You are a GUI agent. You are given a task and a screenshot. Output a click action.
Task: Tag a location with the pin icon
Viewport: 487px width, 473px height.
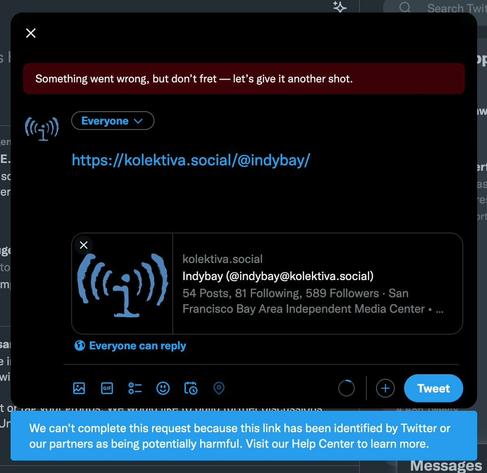tap(219, 388)
